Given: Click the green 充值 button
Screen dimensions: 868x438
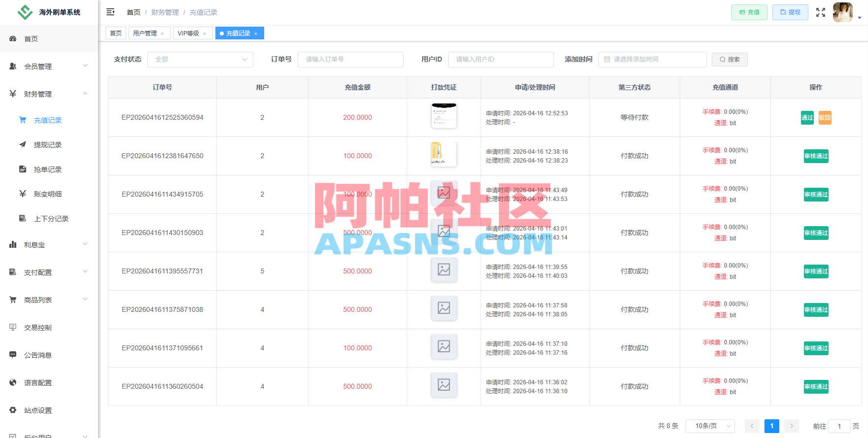Looking at the screenshot, I should click(x=749, y=12).
